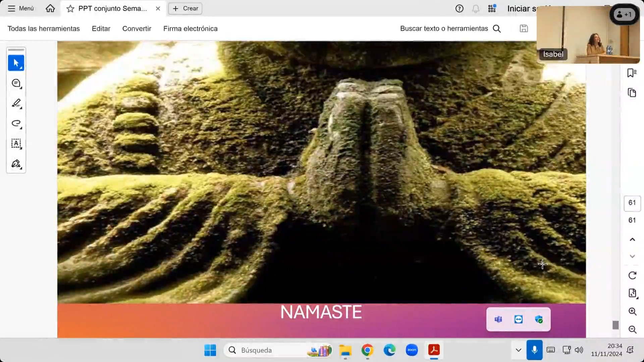Open notifications bell icon
644x362 pixels.
point(476,9)
